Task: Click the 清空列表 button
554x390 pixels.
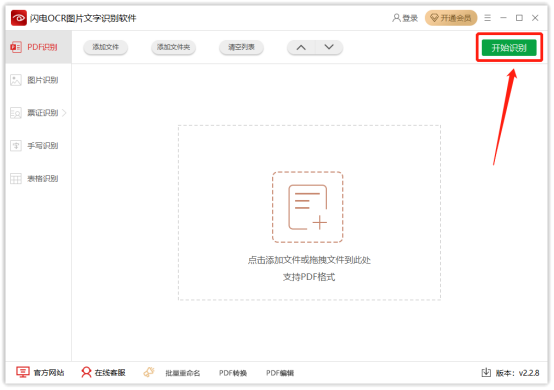Action: click(241, 47)
